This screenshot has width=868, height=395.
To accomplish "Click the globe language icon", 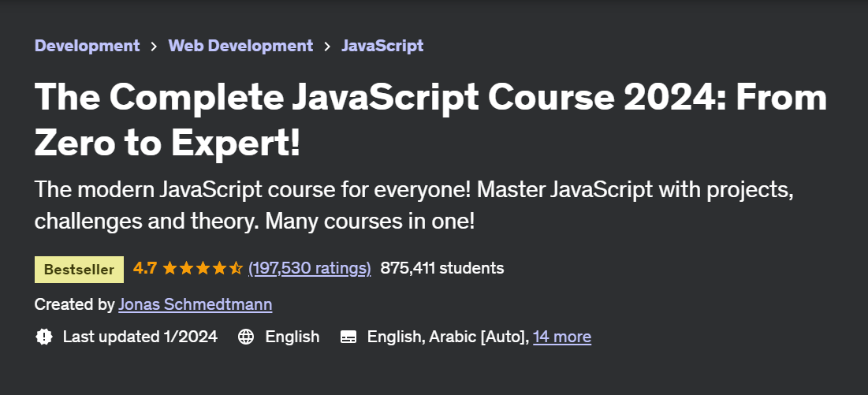I will point(246,337).
